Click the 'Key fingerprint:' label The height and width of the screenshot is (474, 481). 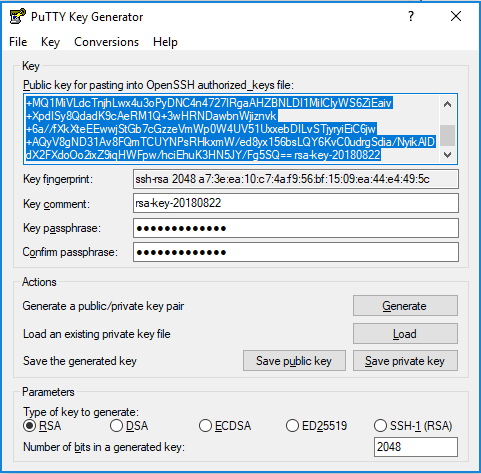(58, 179)
